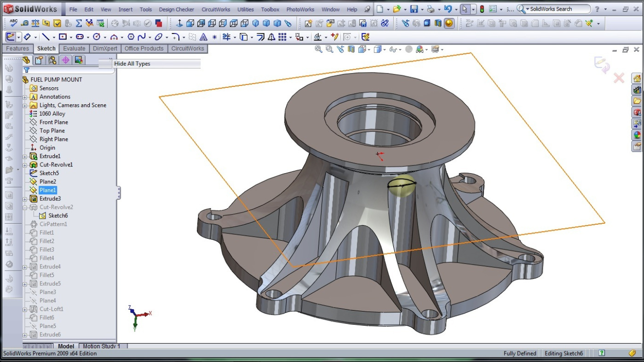Viewport: 644px width, 362px height.
Task: Select the Polygon sketch tool
Action: 131,37
